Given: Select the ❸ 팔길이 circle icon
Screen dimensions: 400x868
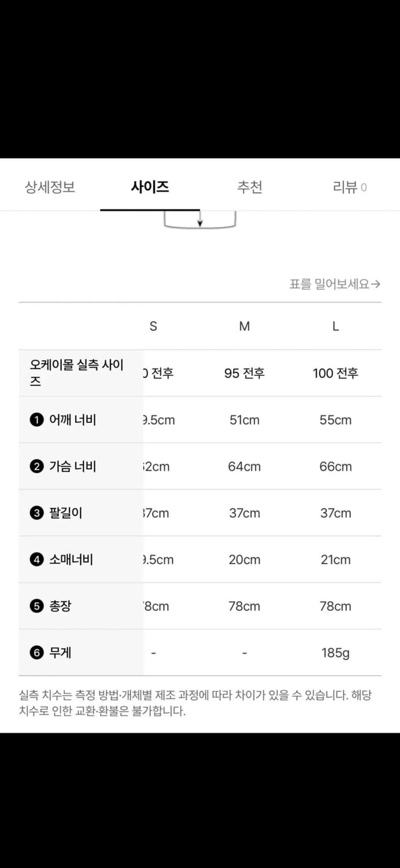Looking at the screenshot, I should 37,513.
